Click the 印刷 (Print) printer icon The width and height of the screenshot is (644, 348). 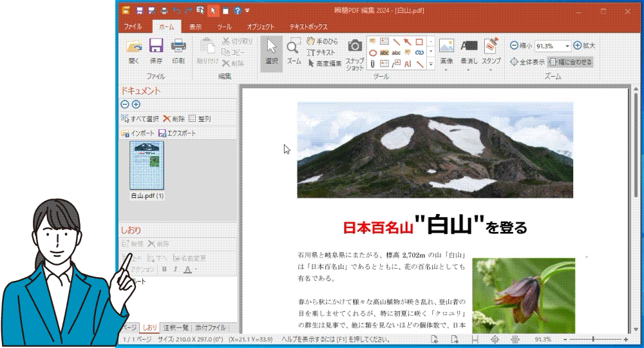pos(178,46)
